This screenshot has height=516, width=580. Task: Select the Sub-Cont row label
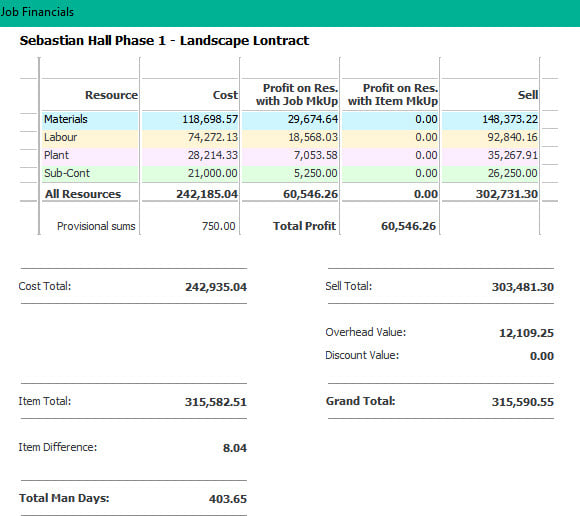click(x=67, y=173)
